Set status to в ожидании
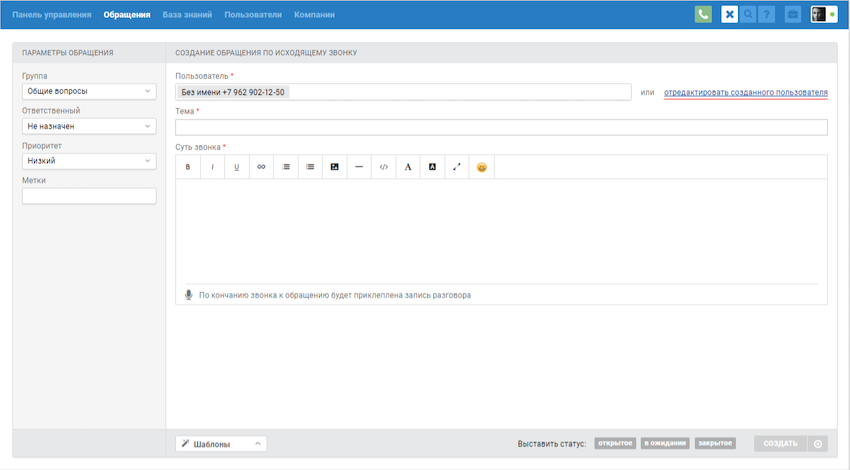 click(665, 443)
